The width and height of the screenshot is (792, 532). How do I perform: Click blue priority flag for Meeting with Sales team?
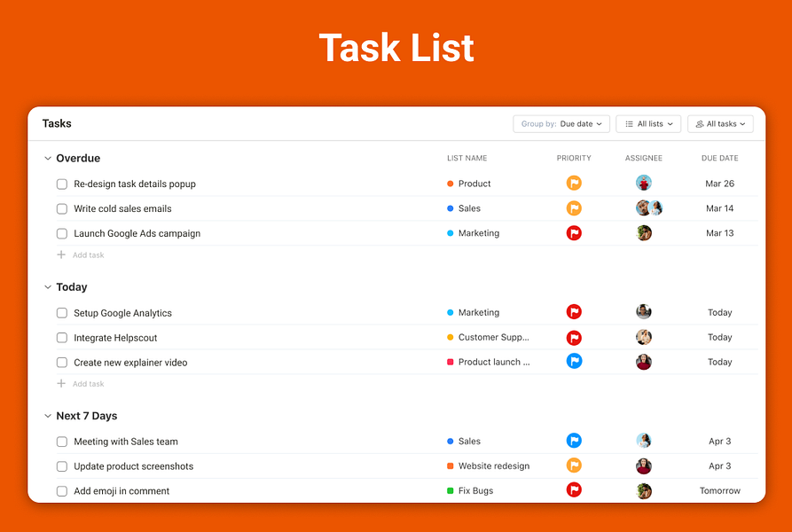tap(574, 441)
